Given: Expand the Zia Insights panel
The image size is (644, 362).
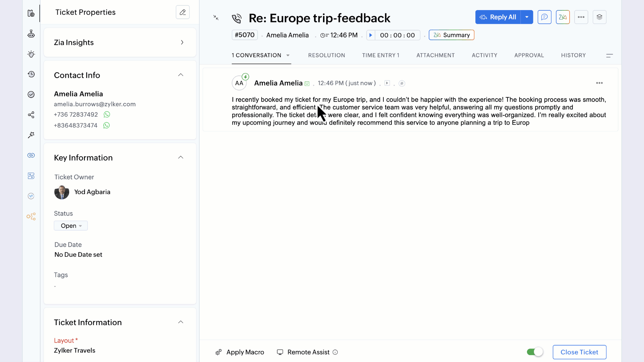Looking at the screenshot, I should (182, 43).
